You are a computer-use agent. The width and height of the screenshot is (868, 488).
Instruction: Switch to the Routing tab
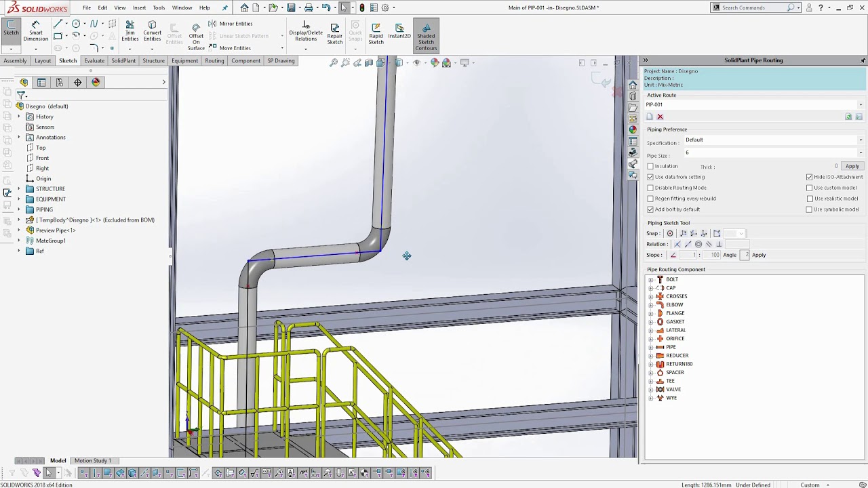click(214, 61)
